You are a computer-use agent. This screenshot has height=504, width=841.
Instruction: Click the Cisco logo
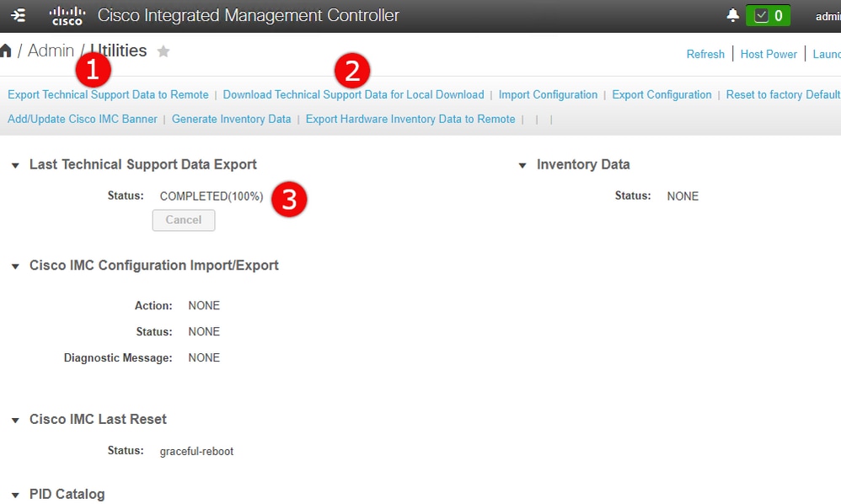[67, 15]
